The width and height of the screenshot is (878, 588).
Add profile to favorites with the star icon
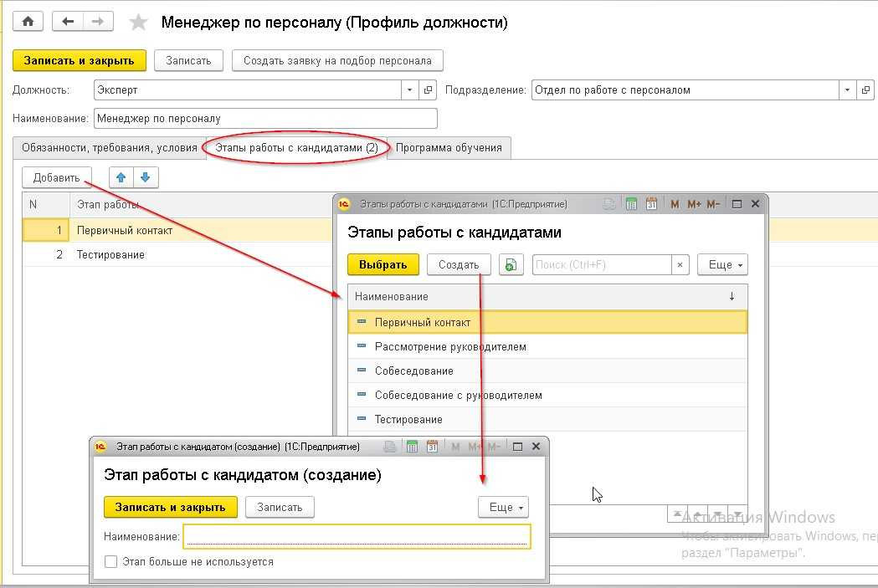(x=139, y=23)
